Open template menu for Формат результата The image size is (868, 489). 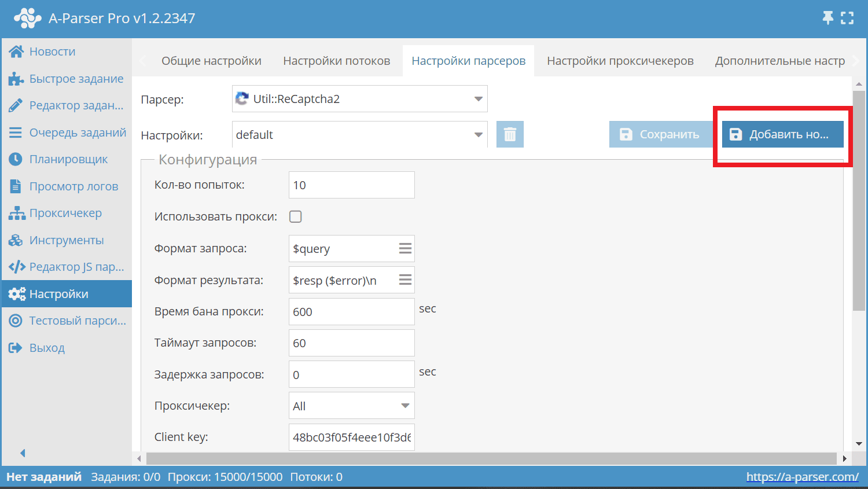pyautogui.click(x=405, y=280)
